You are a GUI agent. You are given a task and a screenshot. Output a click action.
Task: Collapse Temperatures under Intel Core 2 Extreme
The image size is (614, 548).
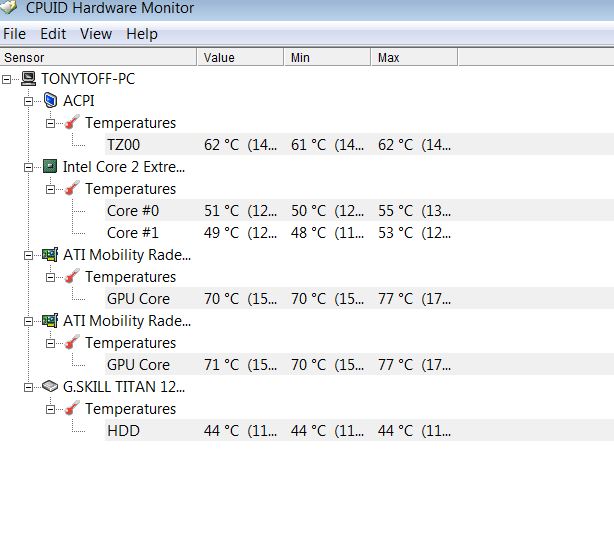pyautogui.click(x=50, y=190)
